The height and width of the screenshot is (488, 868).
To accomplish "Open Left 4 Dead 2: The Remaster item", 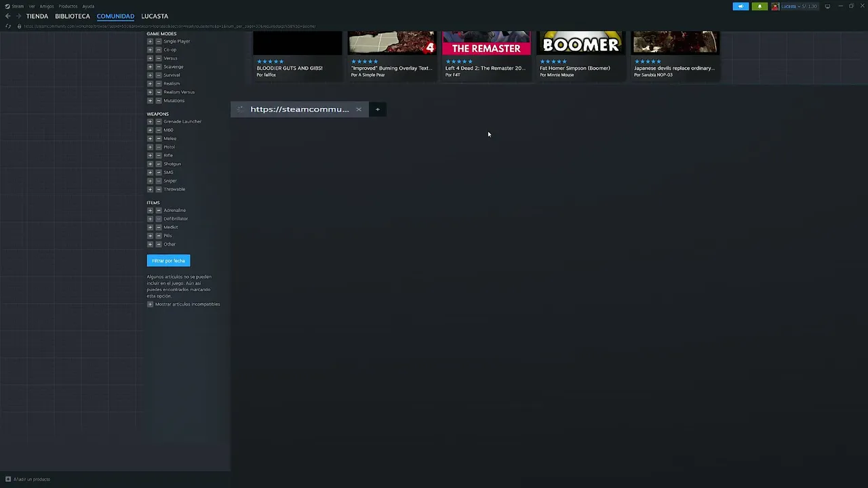I will click(x=485, y=68).
